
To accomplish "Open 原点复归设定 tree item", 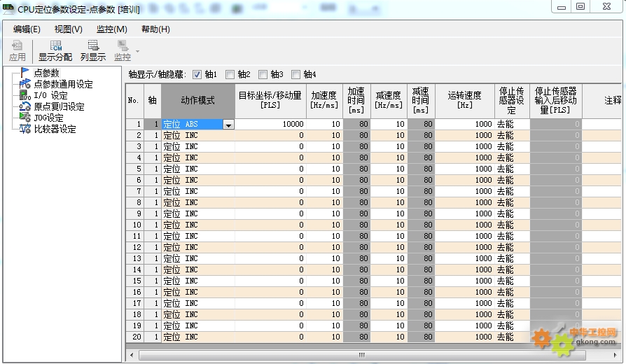I will (x=59, y=106).
